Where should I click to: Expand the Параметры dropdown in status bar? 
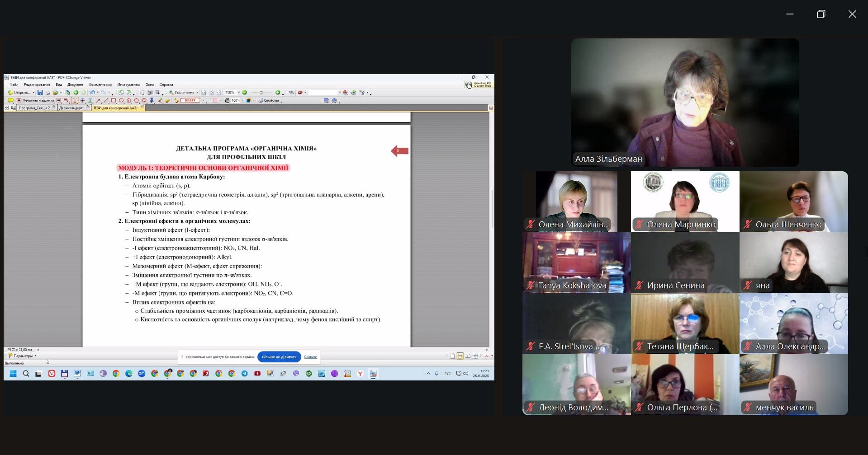35,356
